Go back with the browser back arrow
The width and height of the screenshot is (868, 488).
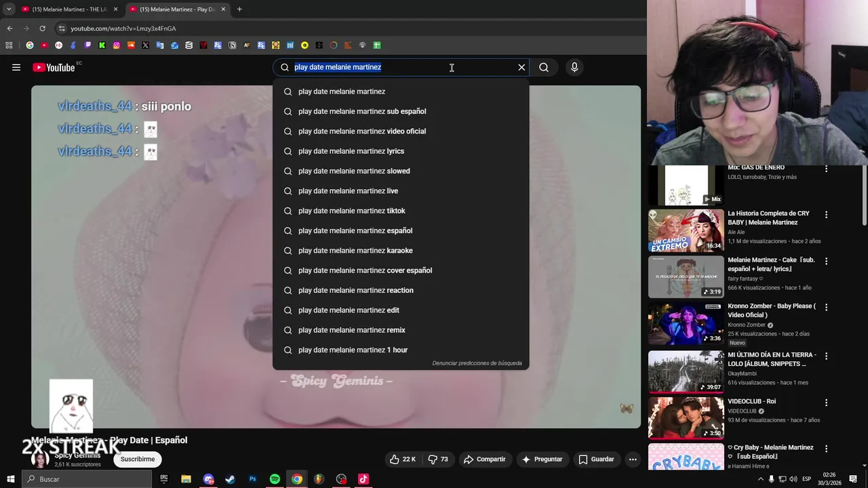pos(9,28)
